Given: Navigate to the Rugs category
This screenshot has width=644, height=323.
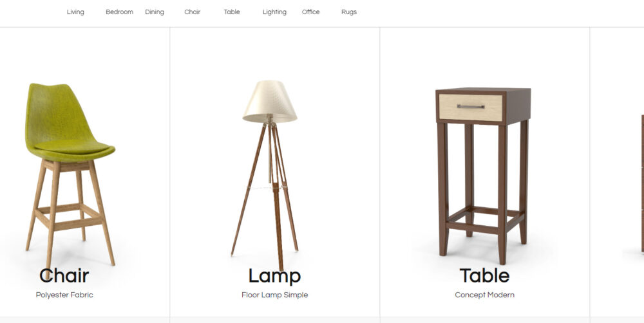Looking at the screenshot, I should click(x=348, y=12).
